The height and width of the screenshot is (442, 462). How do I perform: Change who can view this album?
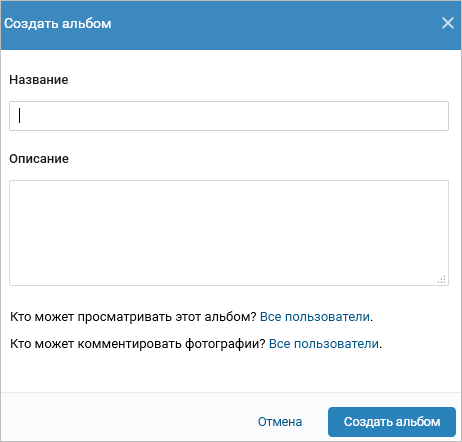[315, 317]
